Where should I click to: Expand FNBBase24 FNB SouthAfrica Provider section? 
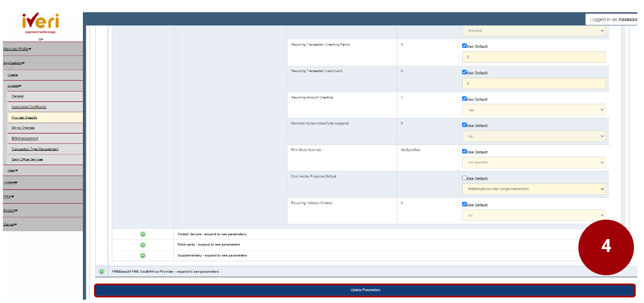pyautogui.click(x=101, y=271)
